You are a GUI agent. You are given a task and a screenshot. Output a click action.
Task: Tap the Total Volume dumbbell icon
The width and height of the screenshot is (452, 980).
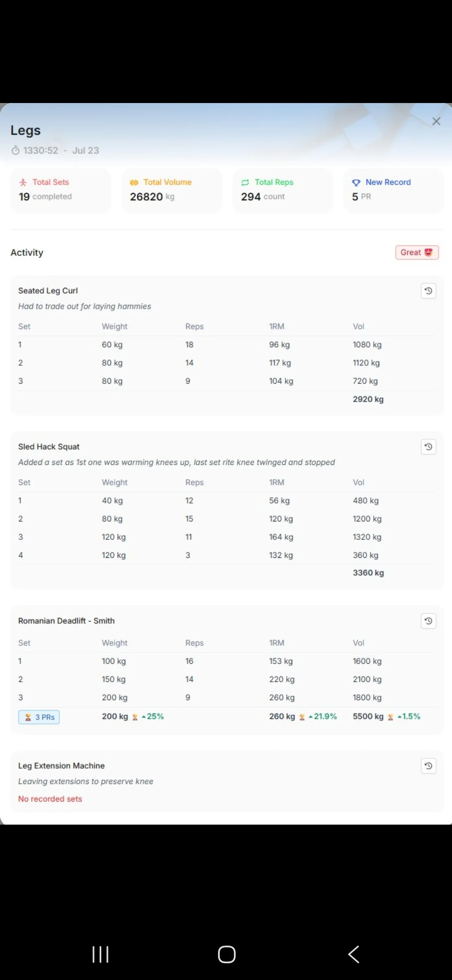pos(134,182)
